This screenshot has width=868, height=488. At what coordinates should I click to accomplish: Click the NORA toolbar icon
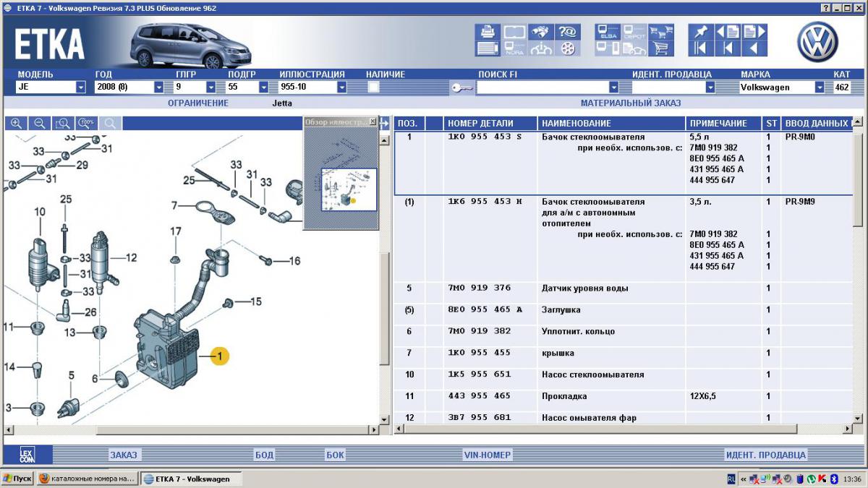pos(514,48)
